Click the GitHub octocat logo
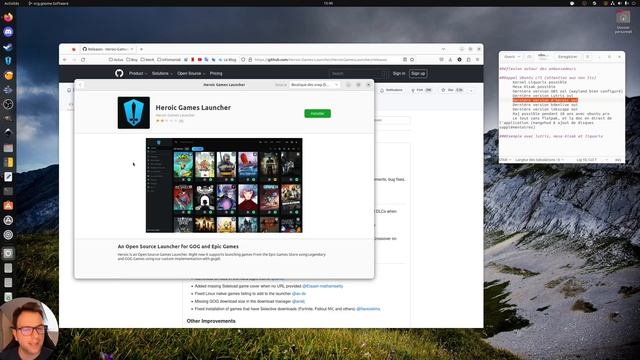This screenshot has width=640, height=360. [x=119, y=73]
